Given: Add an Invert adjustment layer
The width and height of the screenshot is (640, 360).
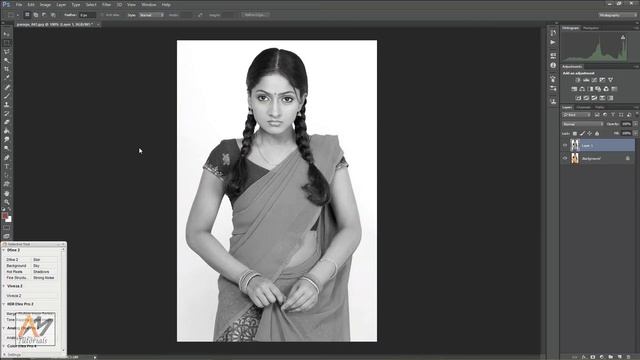Looking at the screenshot, I should pos(578,98).
